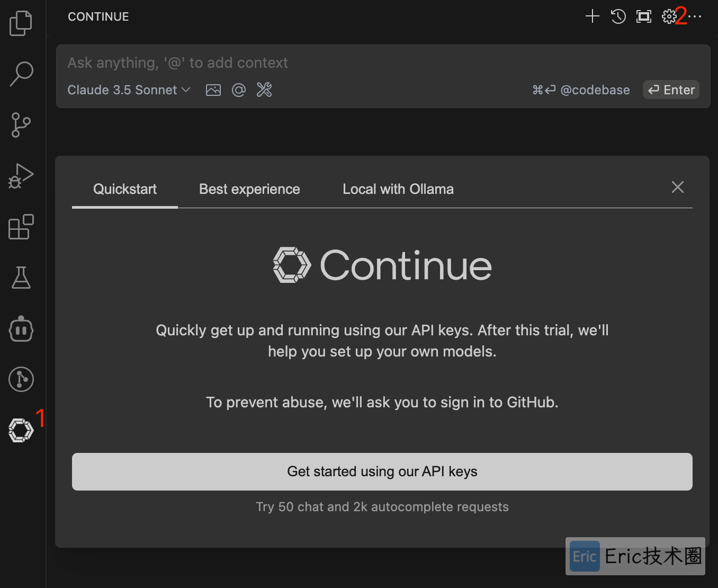This screenshot has height=588, width=718.
Task: Send prompt with the Enter button
Action: (671, 90)
